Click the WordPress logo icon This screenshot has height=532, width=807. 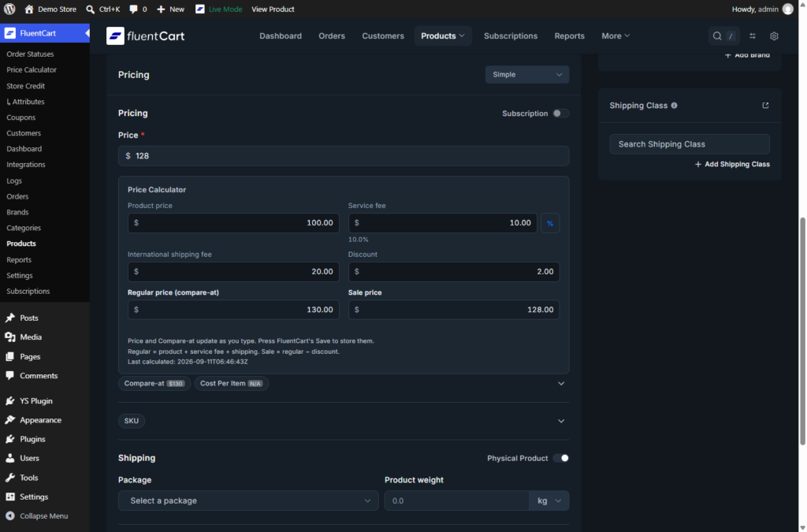pyautogui.click(x=9, y=9)
